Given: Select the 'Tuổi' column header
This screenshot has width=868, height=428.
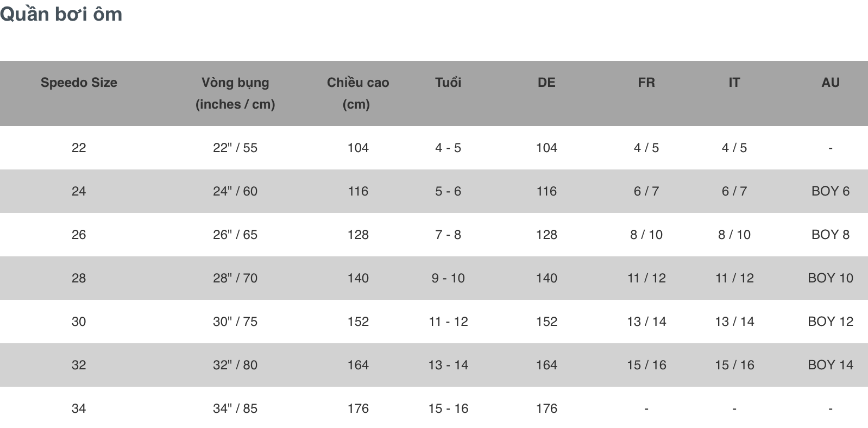Looking at the screenshot, I should point(448,83).
